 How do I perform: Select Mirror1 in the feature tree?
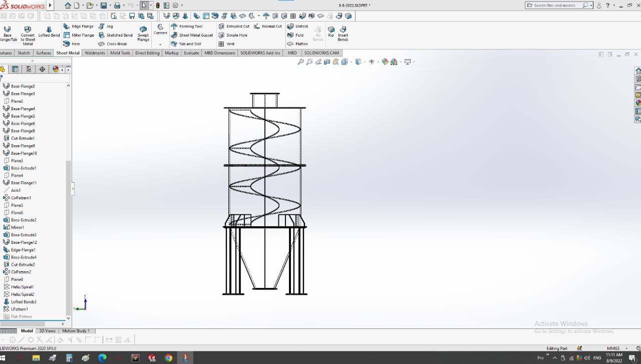14,227
